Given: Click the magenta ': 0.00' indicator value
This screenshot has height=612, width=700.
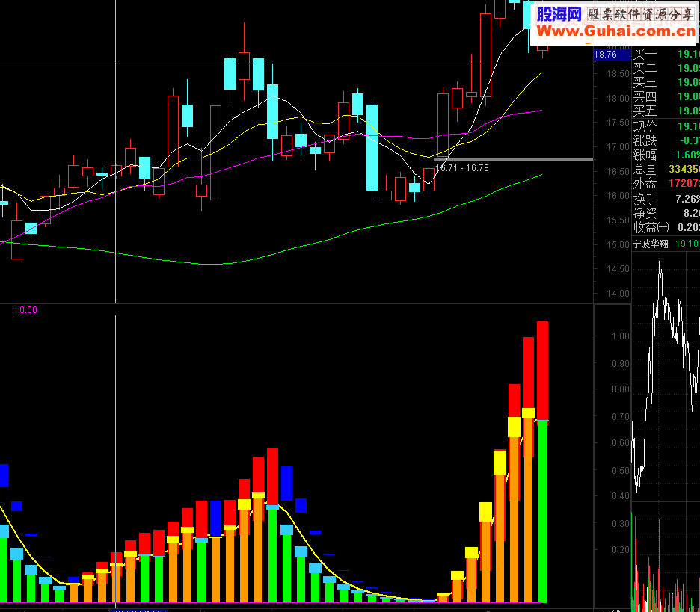Looking at the screenshot, I should point(26,310).
